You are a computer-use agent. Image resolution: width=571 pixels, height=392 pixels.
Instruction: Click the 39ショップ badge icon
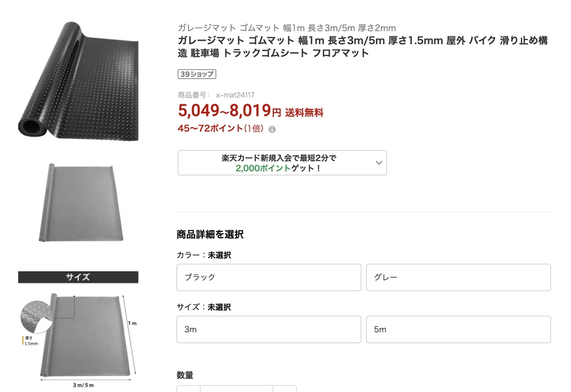pos(196,74)
